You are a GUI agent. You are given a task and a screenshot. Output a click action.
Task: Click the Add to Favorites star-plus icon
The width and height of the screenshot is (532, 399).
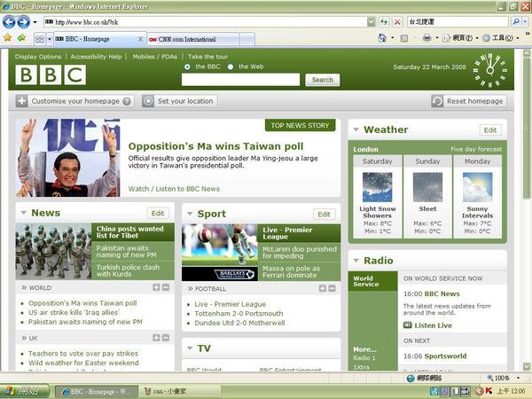click(21, 37)
